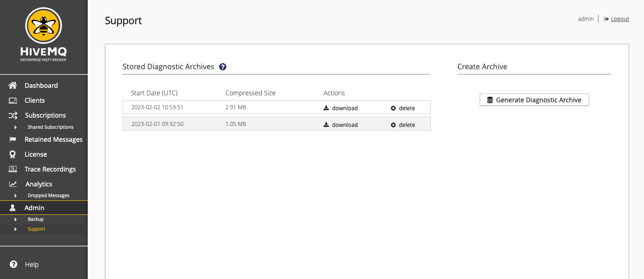Screen dimensions: 644x279
Task: Open Shared Subscriptions submenu item
Action: (x=51, y=127)
